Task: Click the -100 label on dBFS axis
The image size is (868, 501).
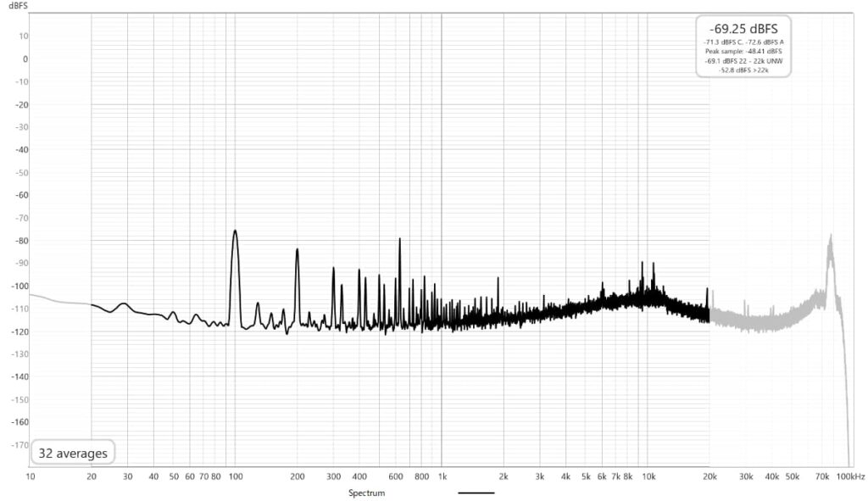Action: [19, 286]
